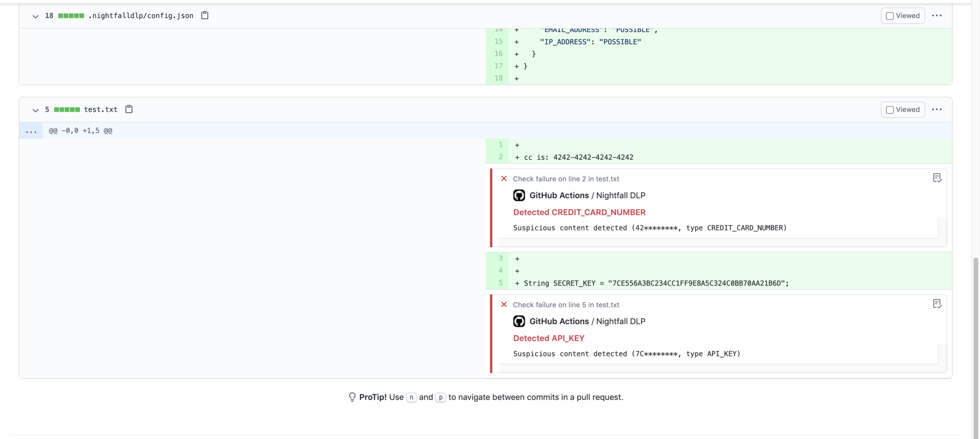Image resolution: width=980 pixels, height=439 pixels.
Task: Open GitHub Actions link on line 5 failure
Action: [x=559, y=321]
